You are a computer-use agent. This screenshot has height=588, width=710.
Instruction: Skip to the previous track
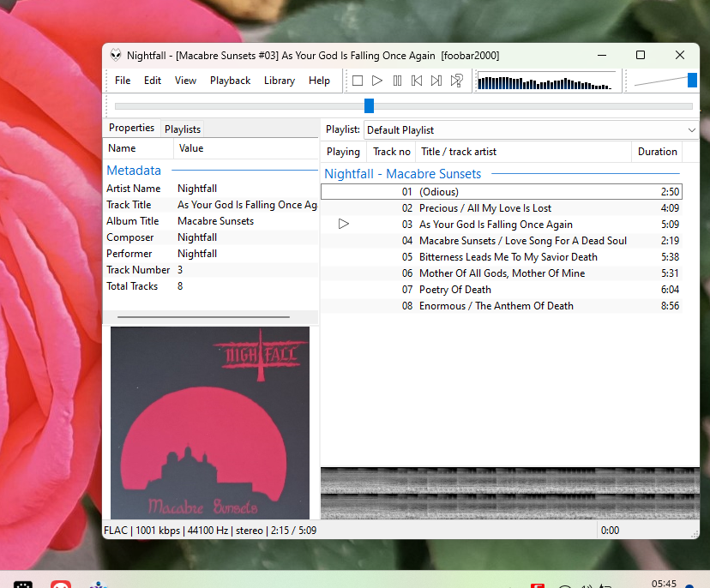[417, 81]
